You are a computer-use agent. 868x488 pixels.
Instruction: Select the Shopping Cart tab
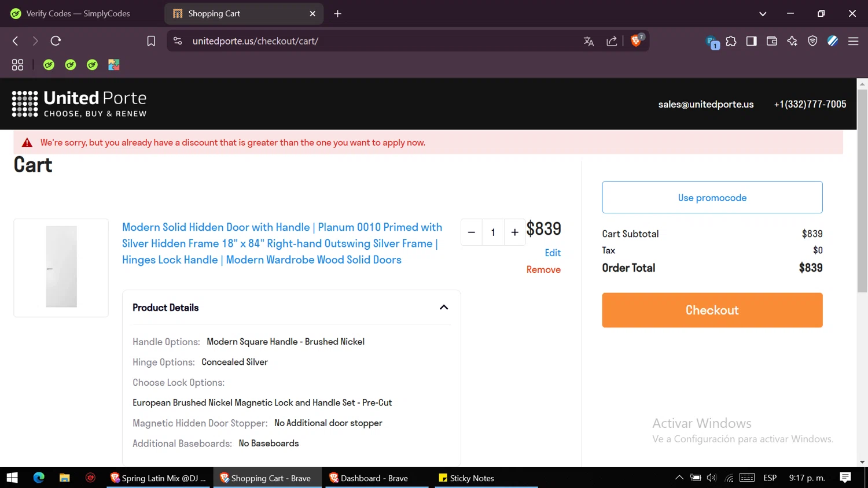coord(243,13)
